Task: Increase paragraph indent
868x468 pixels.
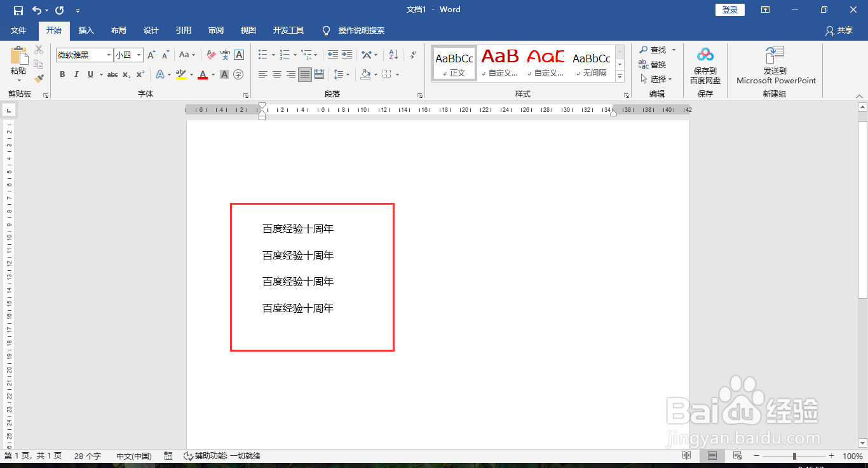Action: click(347, 55)
